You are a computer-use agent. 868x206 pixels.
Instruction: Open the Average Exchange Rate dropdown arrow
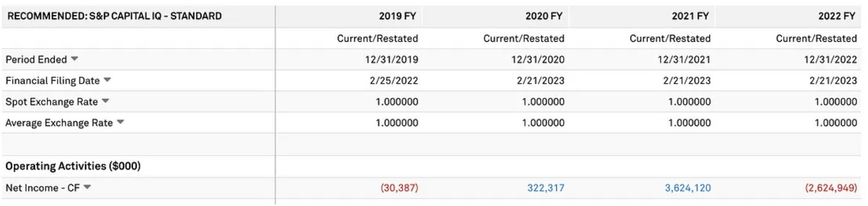pos(120,122)
